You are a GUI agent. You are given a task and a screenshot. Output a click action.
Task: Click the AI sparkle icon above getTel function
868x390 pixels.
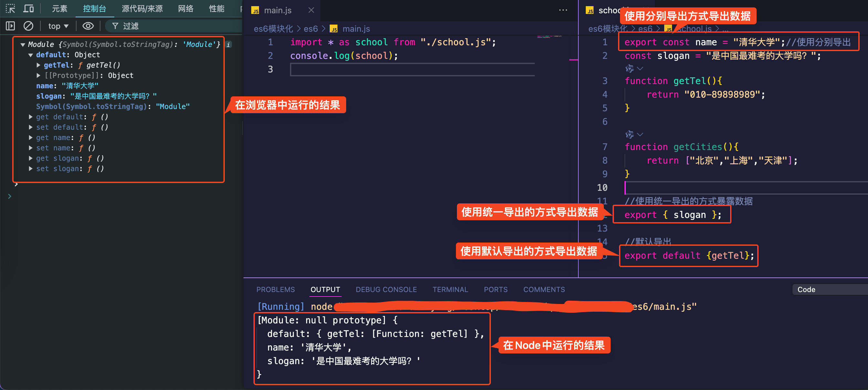click(x=629, y=69)
